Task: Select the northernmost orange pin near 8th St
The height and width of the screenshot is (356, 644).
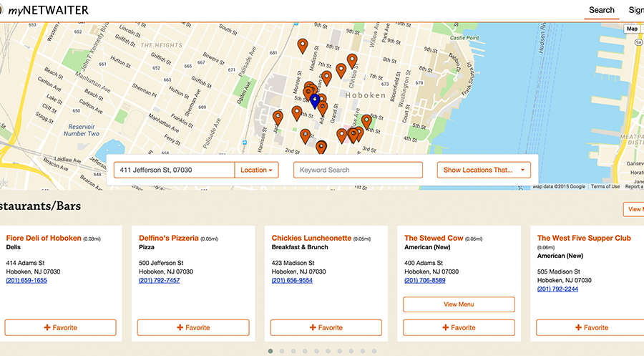Action: tap(303, 46)
